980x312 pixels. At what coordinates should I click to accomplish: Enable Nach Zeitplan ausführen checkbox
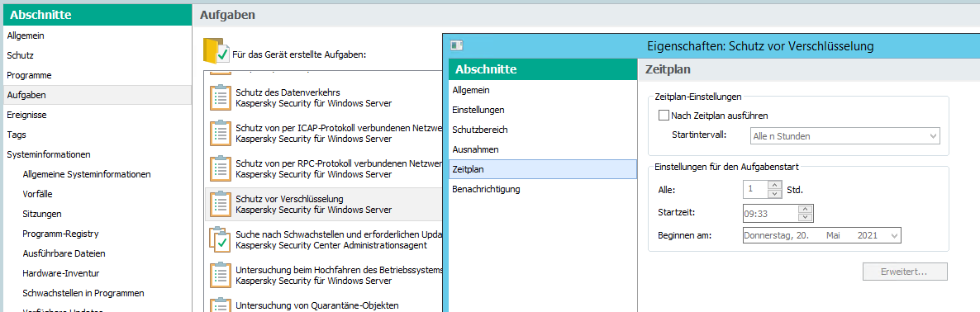coord(664,116)
